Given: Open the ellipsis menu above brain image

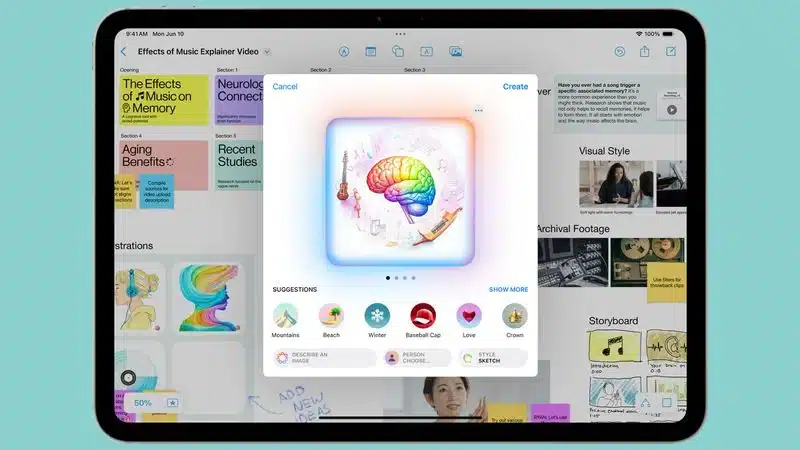Looking at the screenshot, I should coord(479,110).
